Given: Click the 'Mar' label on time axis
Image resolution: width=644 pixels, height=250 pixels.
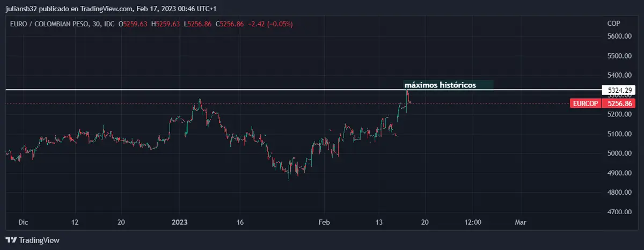Looking at the screenshot, I should pos(519,222).
